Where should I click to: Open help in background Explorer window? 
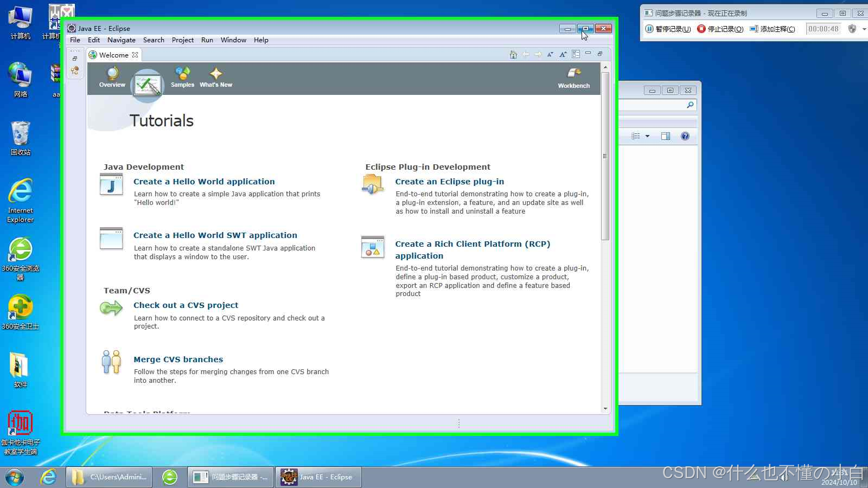tap(685, 136)
